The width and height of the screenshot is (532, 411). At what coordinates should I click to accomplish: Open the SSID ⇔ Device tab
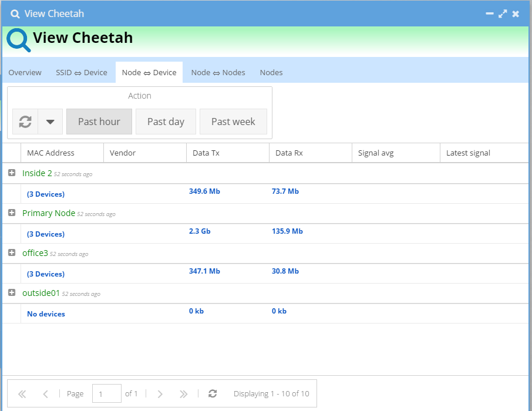(82, 73)
